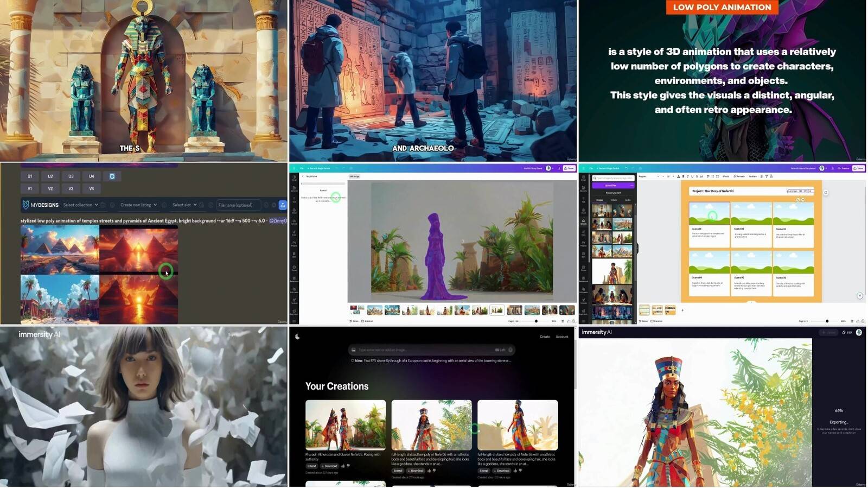Click Notes at bottom of storyboard window
868x488 pixels.
pos(643,321)
